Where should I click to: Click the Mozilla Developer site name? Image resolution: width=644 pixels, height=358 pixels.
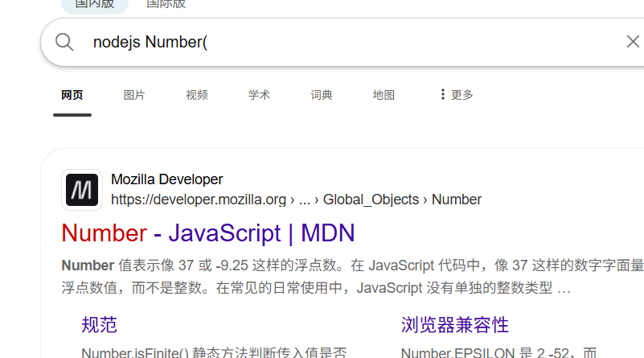click(x=166, y=179)
